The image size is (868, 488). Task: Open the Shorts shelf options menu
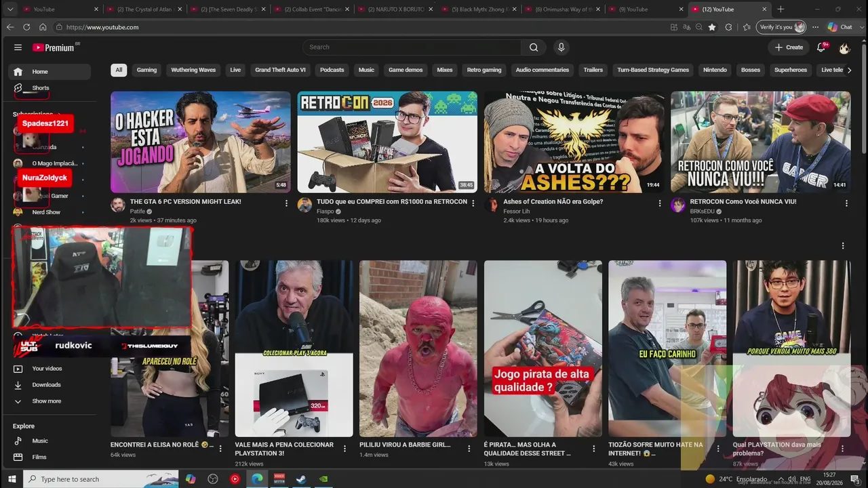843,246
